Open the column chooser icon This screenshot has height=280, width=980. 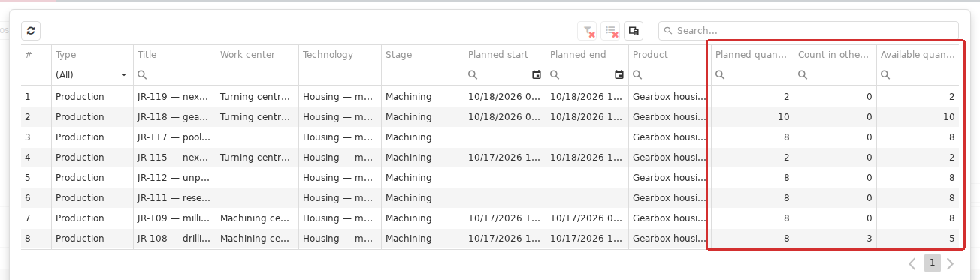click(634, 31)
